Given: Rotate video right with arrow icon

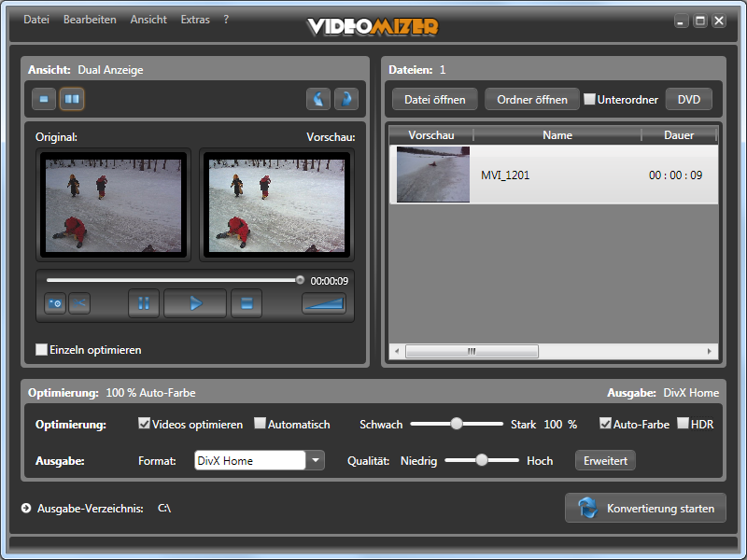Looking at the screenshot, I should 346,99.
